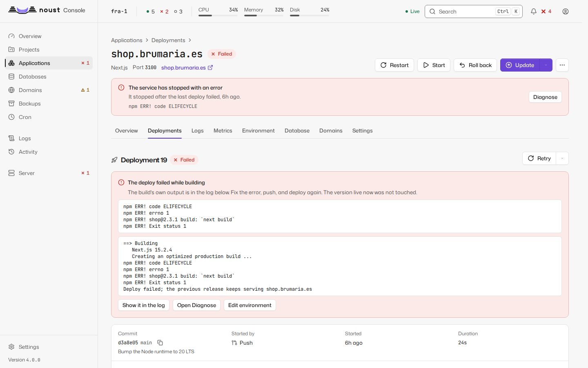Image resolution: width=588 pixels, height=368 pixels.
Task: Open Server in the sidebar
Action: (x=49, y=173)
